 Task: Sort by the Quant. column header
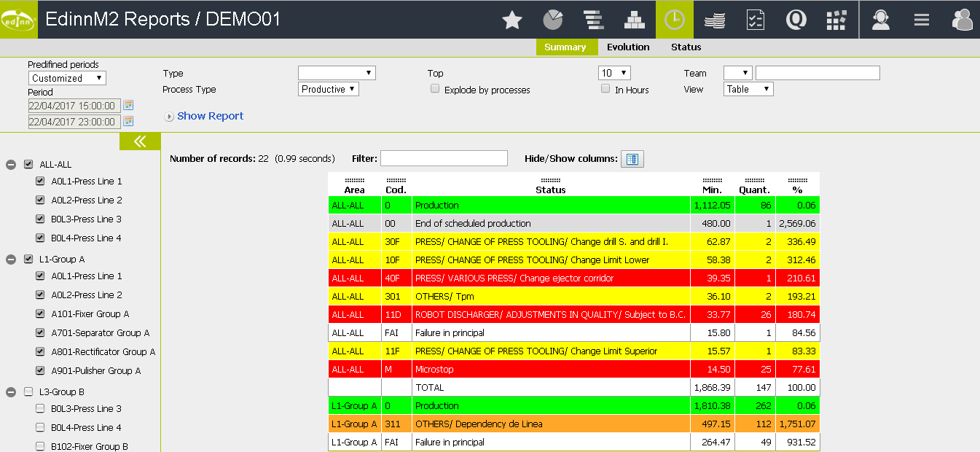[x=756, y=190]
